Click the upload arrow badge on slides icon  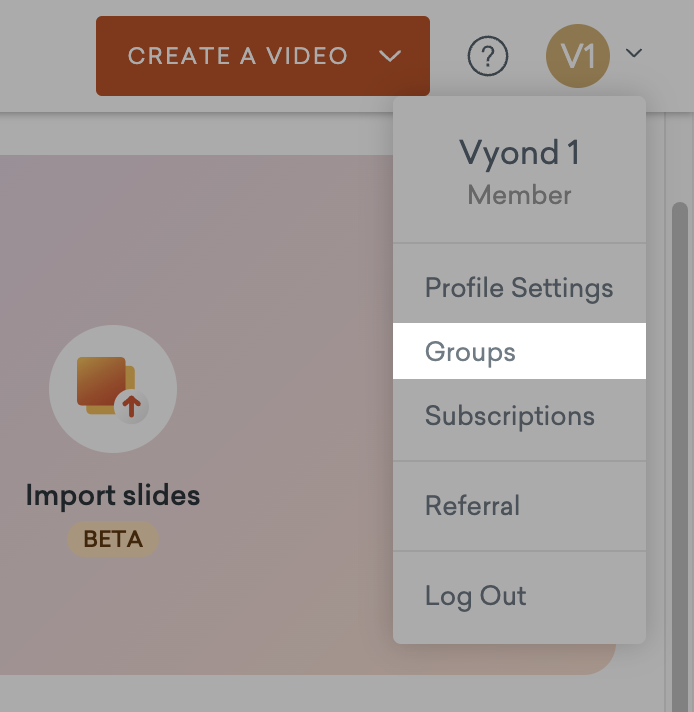click(x=132, y=406)
